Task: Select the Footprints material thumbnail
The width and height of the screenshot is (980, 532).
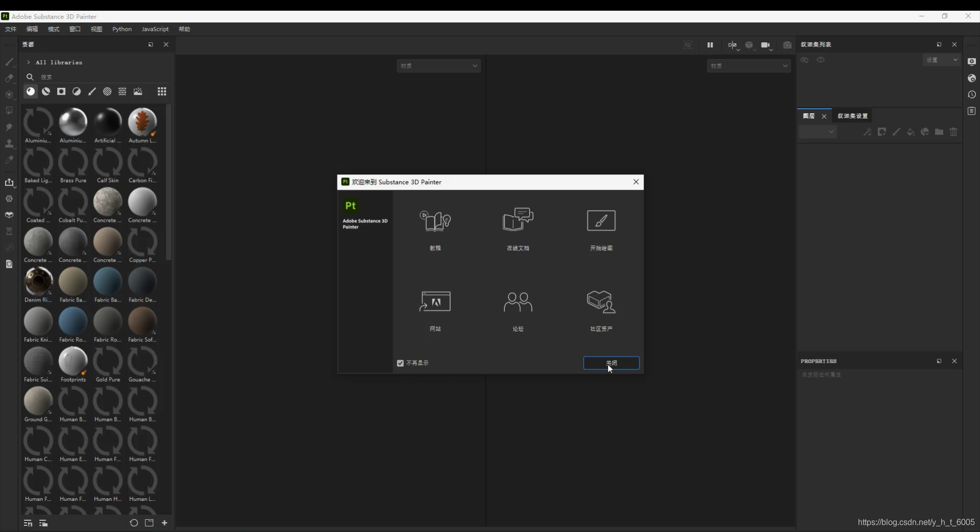Action: pyautogui.click(x=73, y=364)
